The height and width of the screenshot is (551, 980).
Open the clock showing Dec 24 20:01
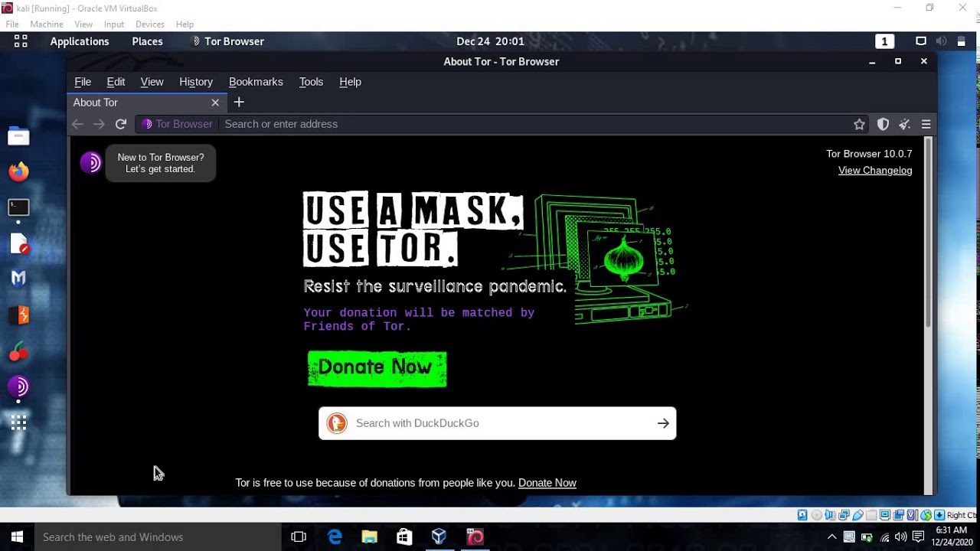click(x=490, y=41)
